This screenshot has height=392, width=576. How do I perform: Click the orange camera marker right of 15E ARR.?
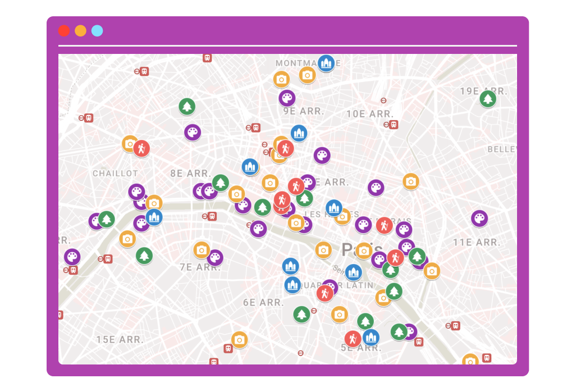tap(239, 339)
